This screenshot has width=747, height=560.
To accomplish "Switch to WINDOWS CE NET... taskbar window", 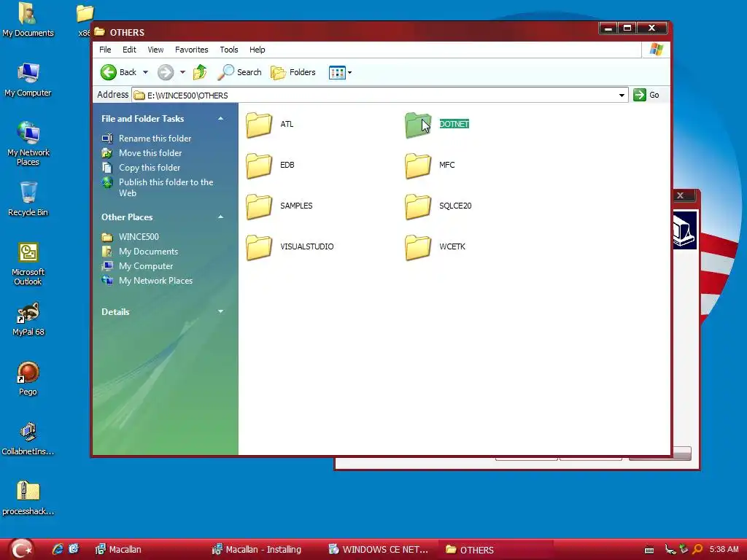I will (379, 550).
